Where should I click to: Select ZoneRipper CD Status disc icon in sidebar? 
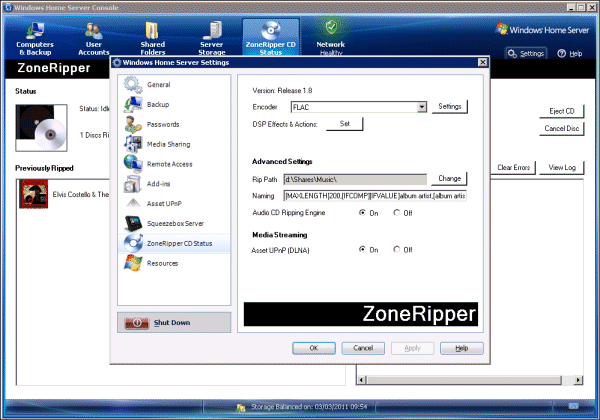(x=133, y=243)
